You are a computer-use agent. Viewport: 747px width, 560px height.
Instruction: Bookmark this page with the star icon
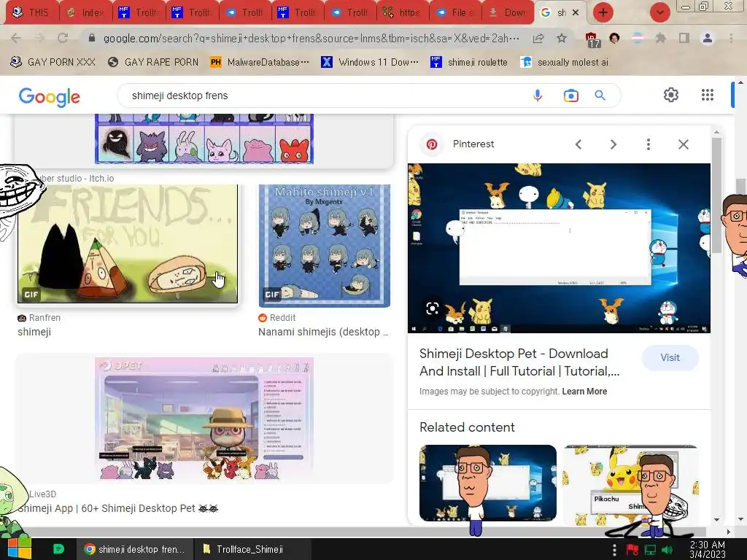tap(562, 38)
